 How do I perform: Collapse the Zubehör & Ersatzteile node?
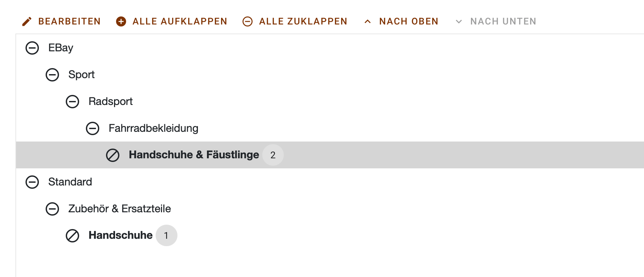pos(52,209)
